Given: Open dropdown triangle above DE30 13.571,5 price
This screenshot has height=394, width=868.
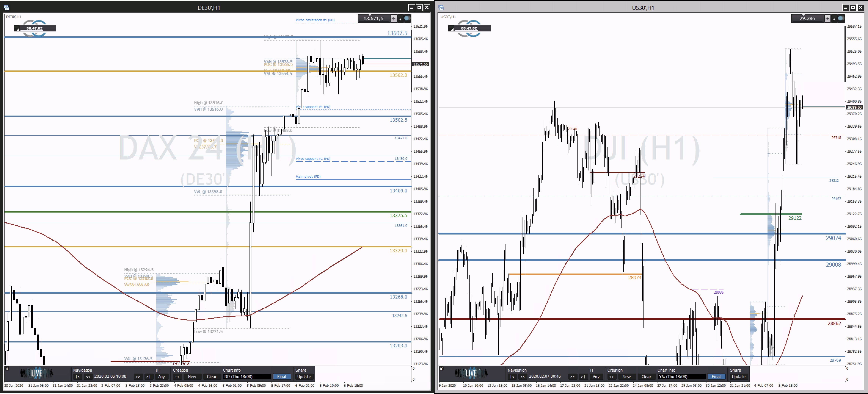Looking at the screenshot, I should pyautogui.click(x=370, y=15).
